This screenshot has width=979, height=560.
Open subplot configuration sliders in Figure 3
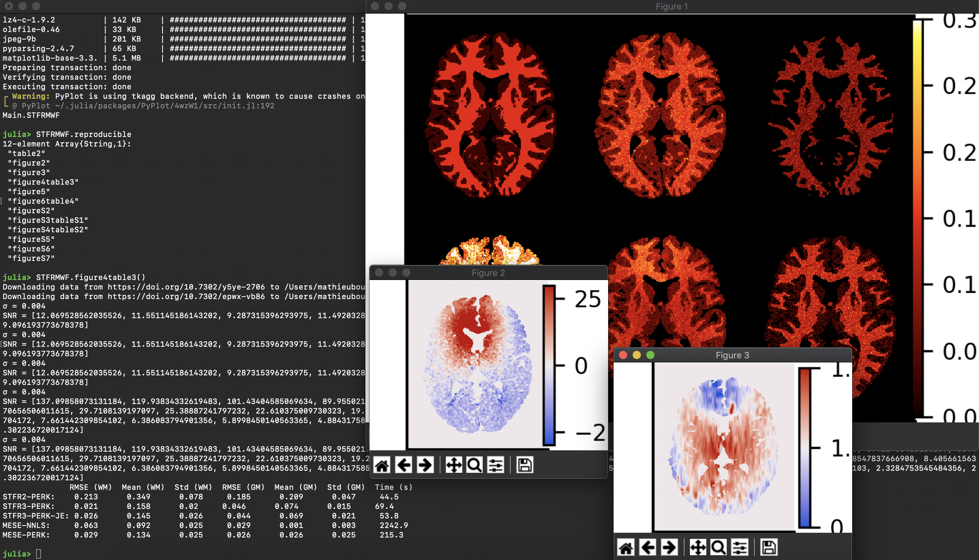(x=739, y=547)
